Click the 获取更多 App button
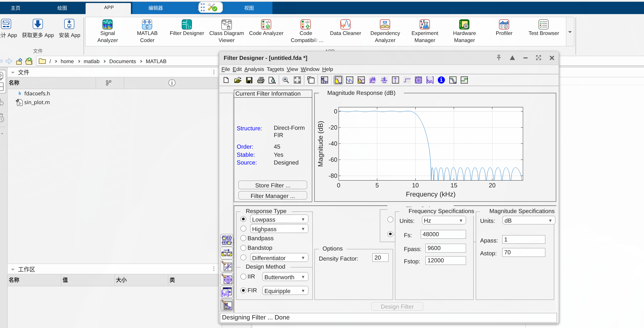 (38, 29)
